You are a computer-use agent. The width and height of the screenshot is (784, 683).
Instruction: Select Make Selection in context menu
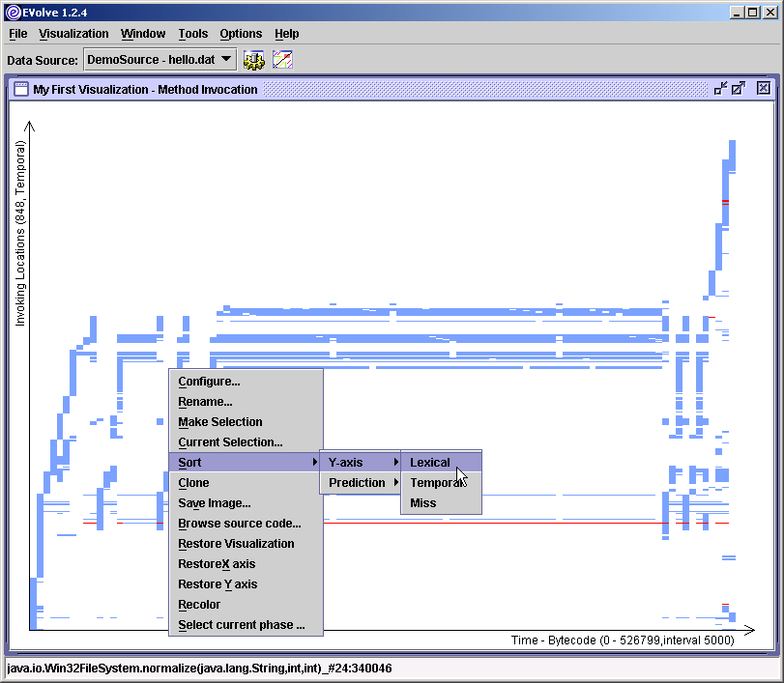246,422
